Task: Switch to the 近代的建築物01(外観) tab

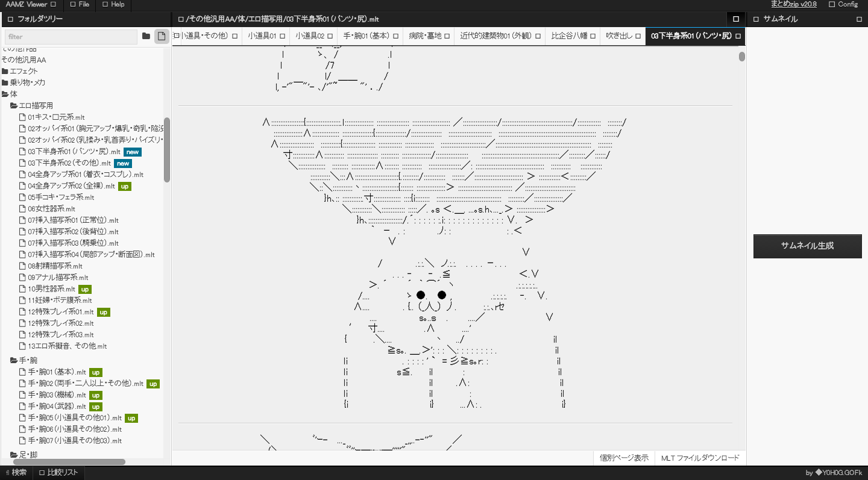Action: click(495, 36)
